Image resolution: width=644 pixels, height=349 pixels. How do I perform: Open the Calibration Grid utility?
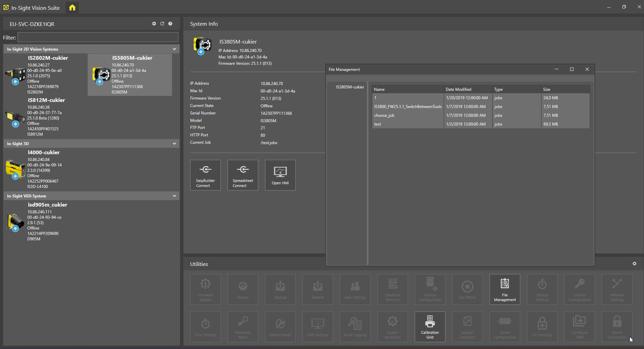click(430, 327)
